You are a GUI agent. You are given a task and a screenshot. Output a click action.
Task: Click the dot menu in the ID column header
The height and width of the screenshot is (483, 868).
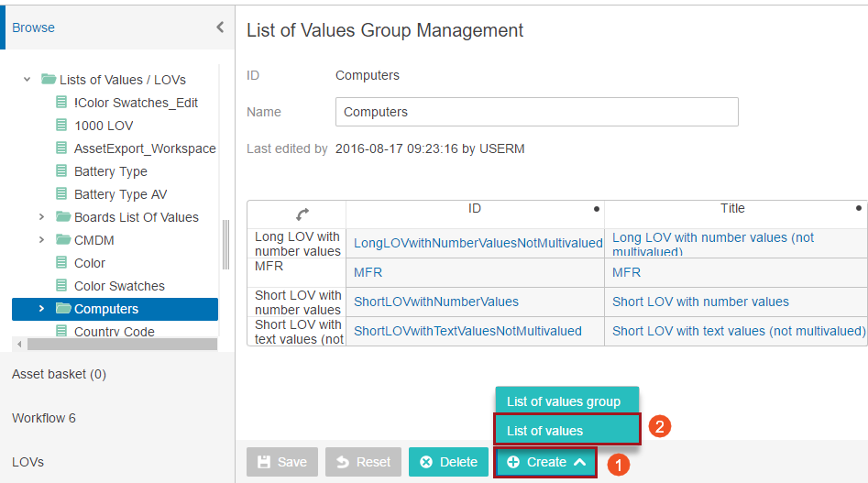[596, 209]
